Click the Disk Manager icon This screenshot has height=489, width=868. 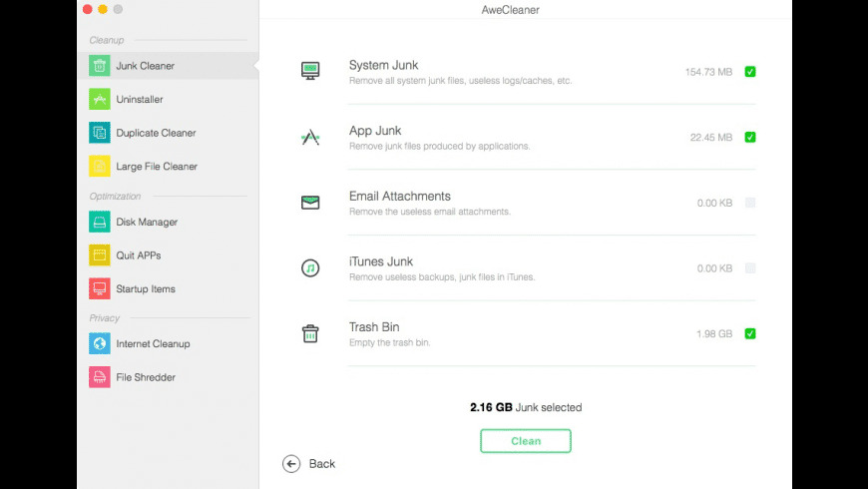[x=99, y=222]
